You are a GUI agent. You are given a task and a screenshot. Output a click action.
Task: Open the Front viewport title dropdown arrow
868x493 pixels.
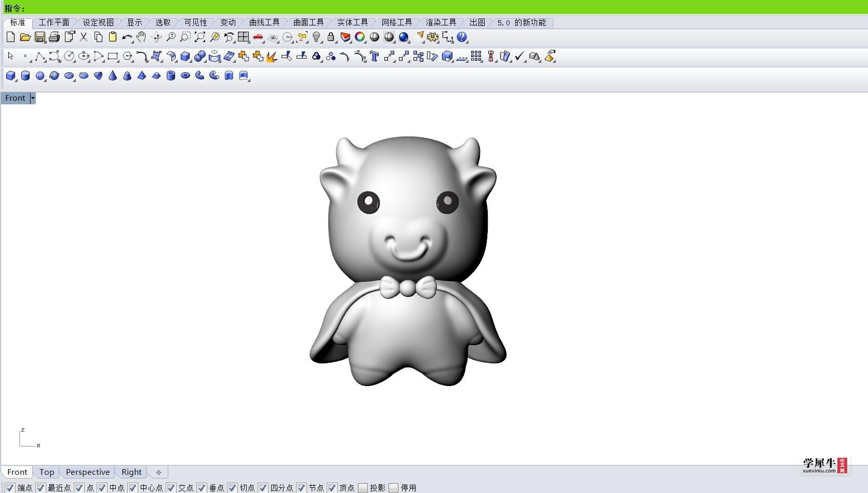tap(33, 98)
